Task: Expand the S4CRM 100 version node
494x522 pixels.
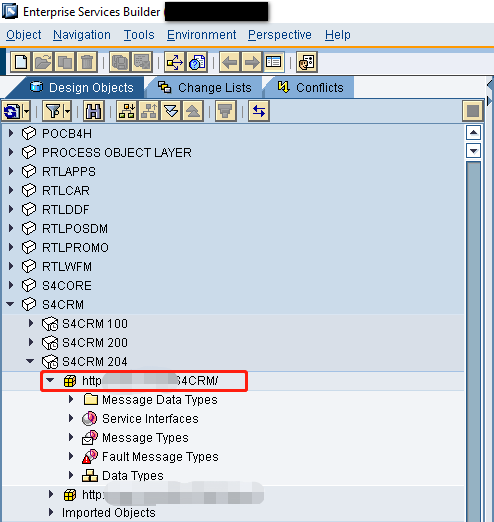Action: coord(31,323)
